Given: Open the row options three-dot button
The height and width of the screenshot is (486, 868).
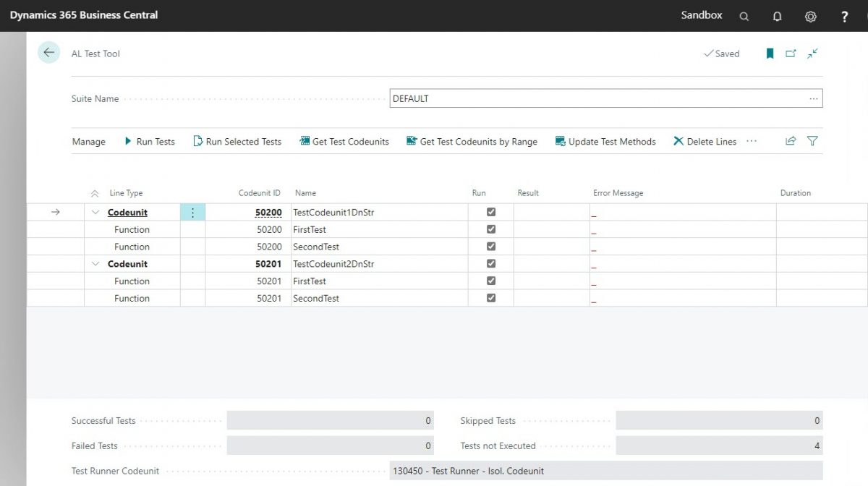Looking at the screenshot, I should pyautogui.click(x=192, y=212).
